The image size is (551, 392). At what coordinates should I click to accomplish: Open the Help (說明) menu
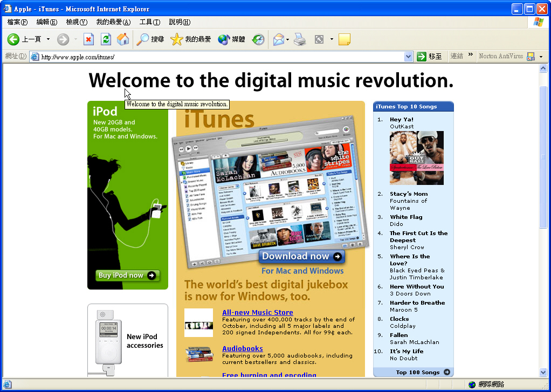[180, 22]
